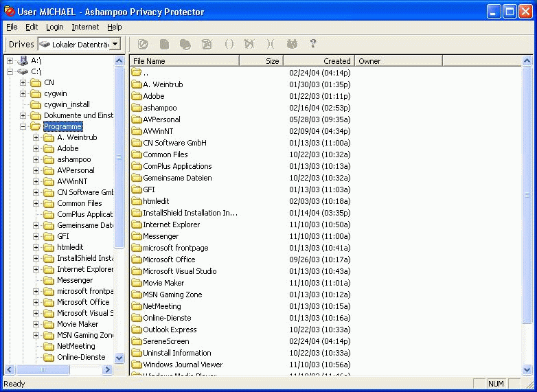Screen dimensions: 537x392
Task: Click the Movie Maker folder icon in file list
Action: coord(137,283)
